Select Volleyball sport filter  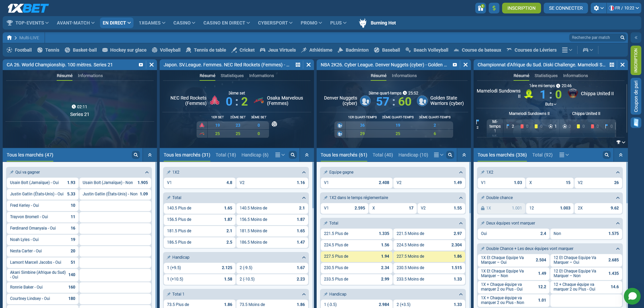point(166,50)
